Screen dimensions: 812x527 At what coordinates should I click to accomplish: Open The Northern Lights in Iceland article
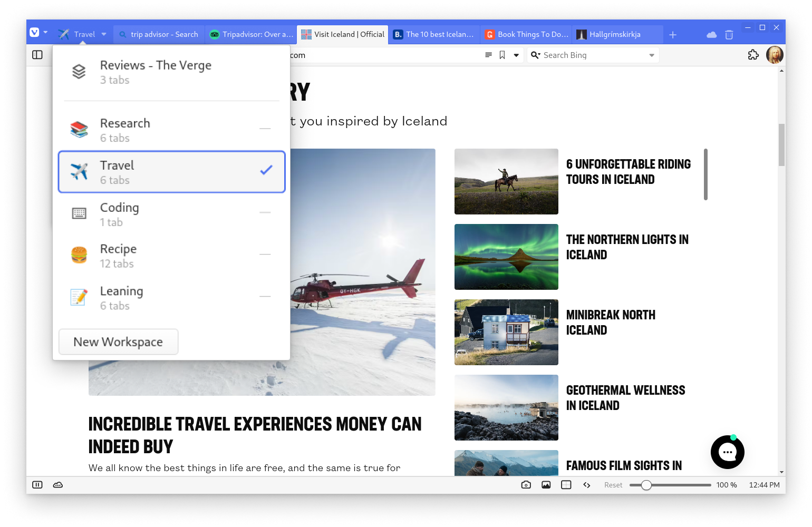[627, 247]
